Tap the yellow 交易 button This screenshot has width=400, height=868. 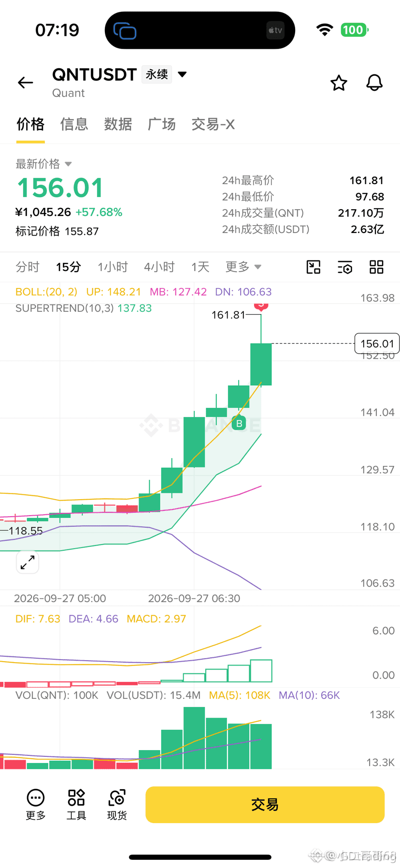[265, 805]
